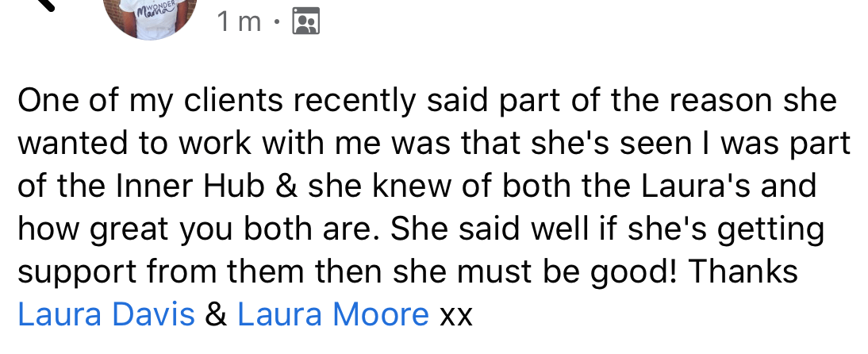Open the 1 m post timestamp
This screenshot has width=868, height=354.
pyautogui.click(x=239, y=21)
